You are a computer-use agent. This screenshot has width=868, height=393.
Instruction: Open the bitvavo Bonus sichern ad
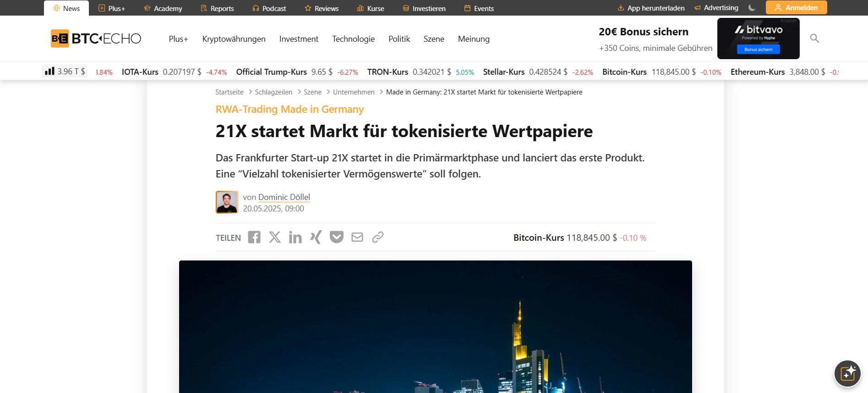(x=759, y=39)
